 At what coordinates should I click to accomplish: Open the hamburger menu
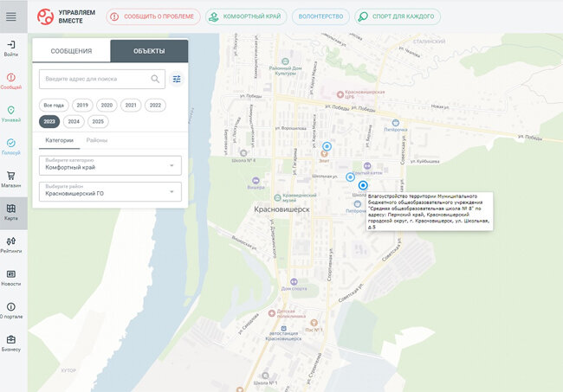coord(11,16)
